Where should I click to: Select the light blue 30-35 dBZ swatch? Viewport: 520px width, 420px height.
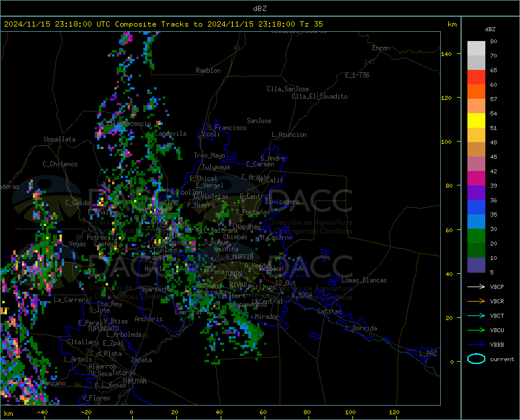point(476,222)
